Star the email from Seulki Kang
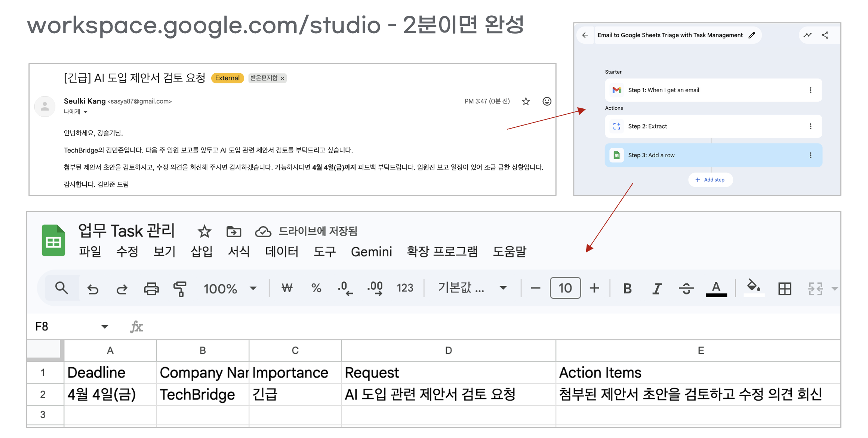868x438 pixels. click(526, 101)
